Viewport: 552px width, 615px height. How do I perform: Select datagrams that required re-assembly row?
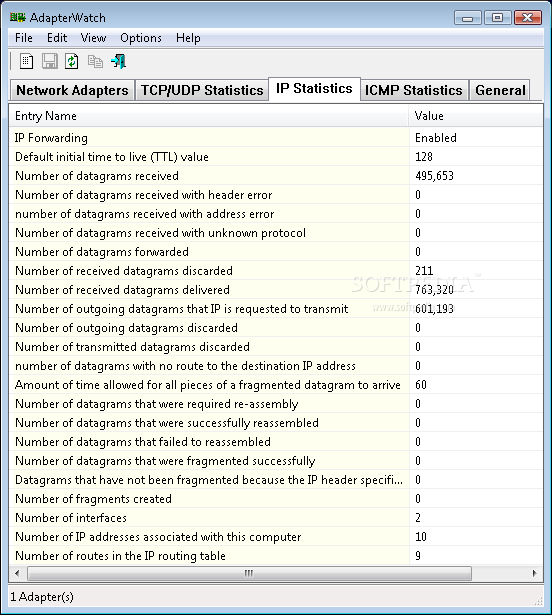[x=276, y=404]
